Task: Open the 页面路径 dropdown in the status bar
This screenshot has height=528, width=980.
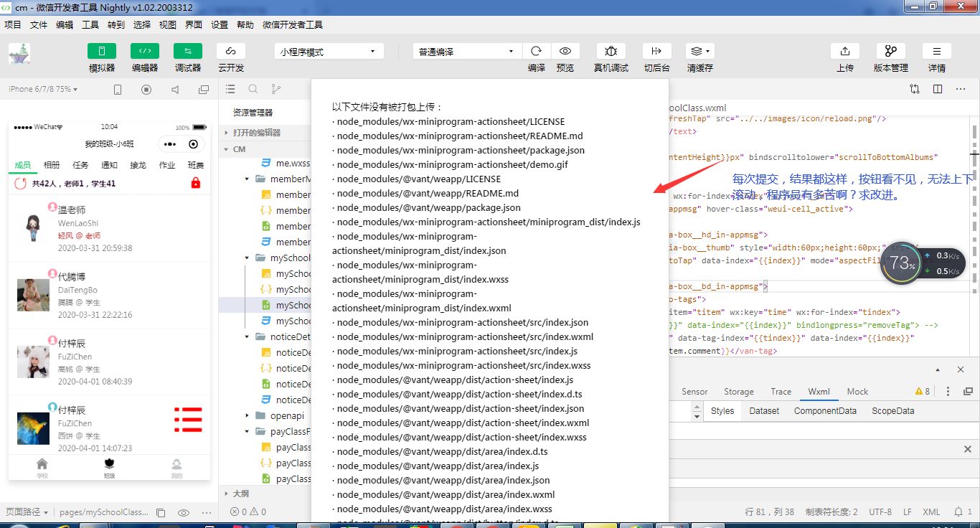Action: coord(27,512)
